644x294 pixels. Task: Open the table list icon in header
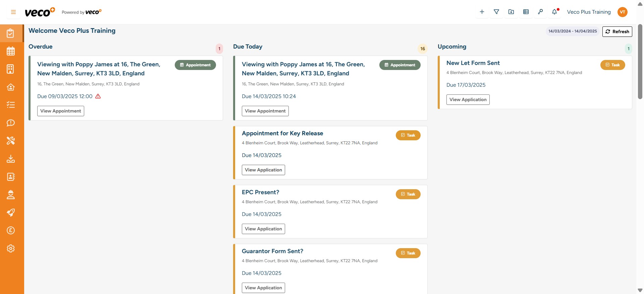(526, 12)
